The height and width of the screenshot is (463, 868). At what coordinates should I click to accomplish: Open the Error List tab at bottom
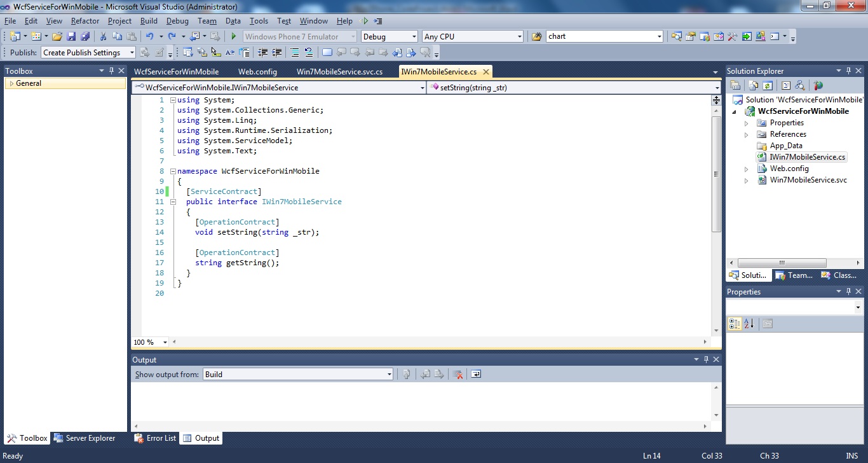155,438
